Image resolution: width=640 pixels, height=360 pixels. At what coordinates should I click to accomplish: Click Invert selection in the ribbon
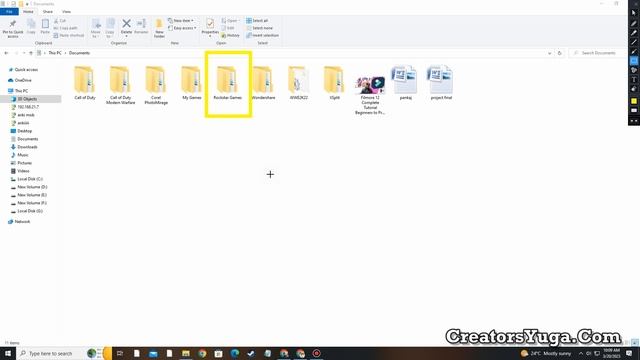coord(262,36)
